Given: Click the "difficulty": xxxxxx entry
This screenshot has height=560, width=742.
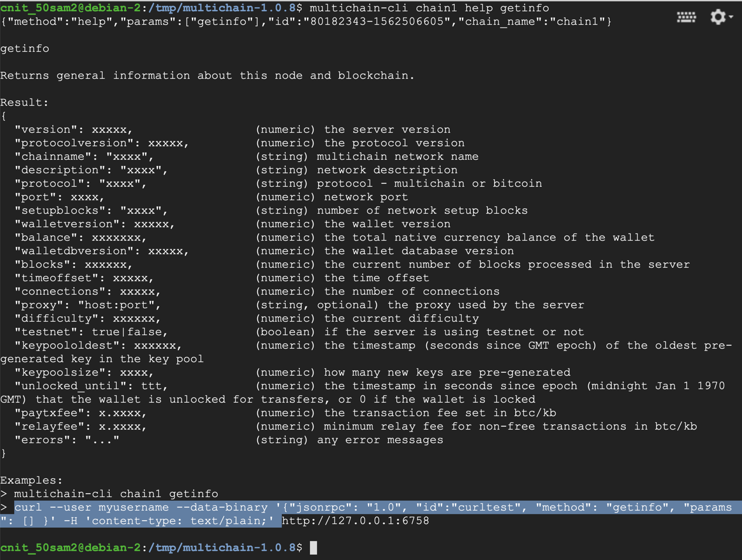Looking at the screenshot, I should click(x=87, y=318).
